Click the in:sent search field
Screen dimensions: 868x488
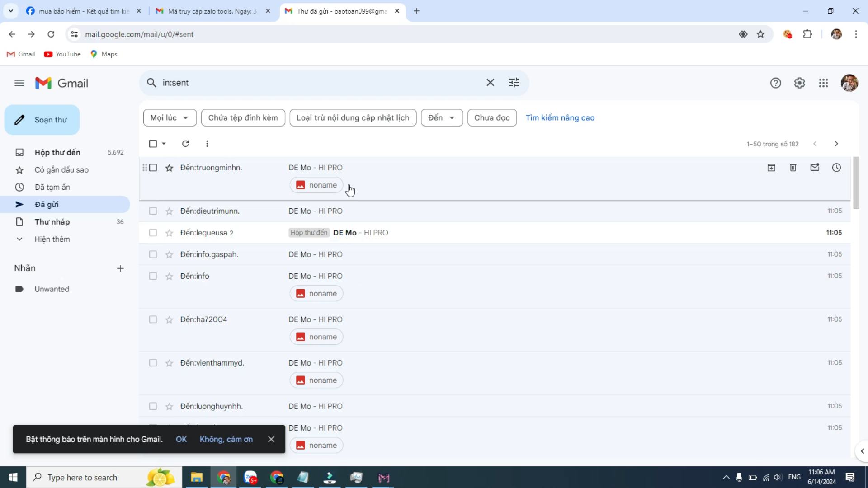coord(321,83)
